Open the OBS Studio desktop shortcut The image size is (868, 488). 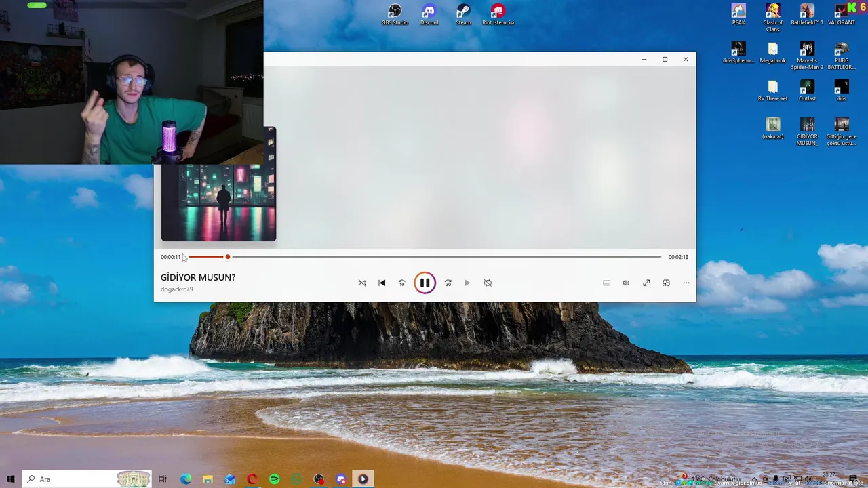pos(395,15)
